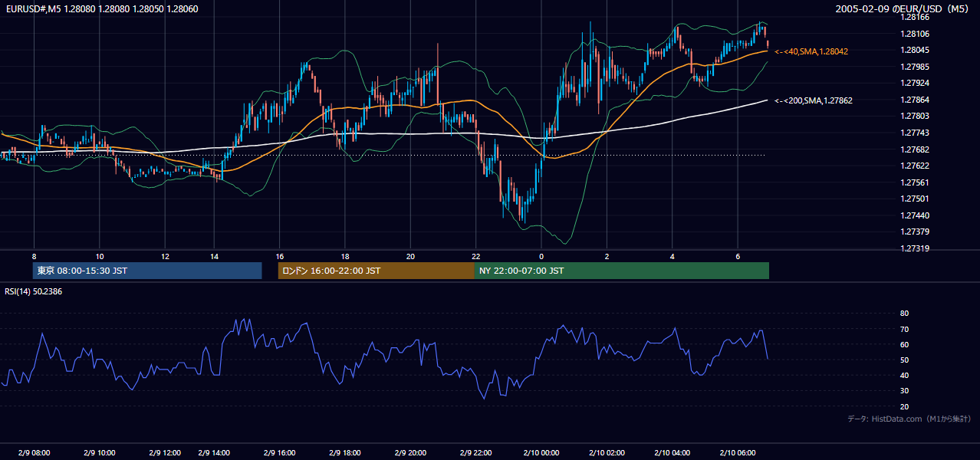Click price axis value 1.27985
The height and width of the screenshot is (460, 980).
tap(914, 67)
